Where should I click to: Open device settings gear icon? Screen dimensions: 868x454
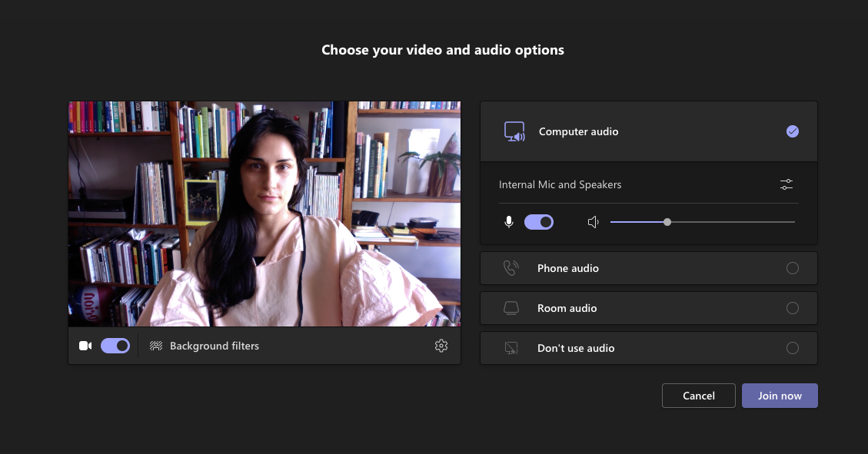tap(441, 346)
